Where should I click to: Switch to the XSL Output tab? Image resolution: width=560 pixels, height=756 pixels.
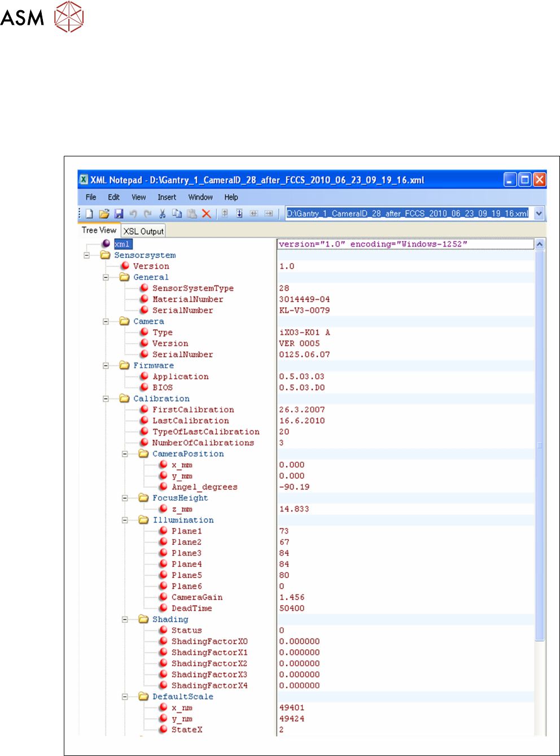pyautogui.click(x=143, y=231)
